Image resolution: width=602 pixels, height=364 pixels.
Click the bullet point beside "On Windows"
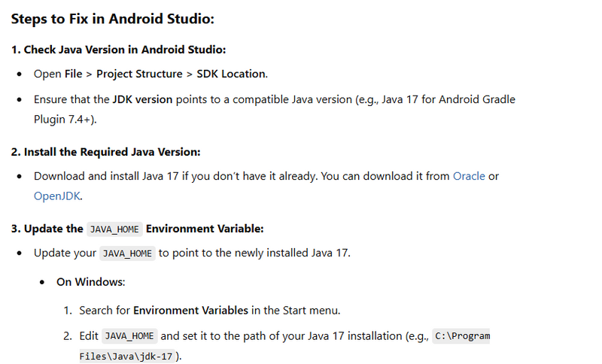[x=42, y=283]
